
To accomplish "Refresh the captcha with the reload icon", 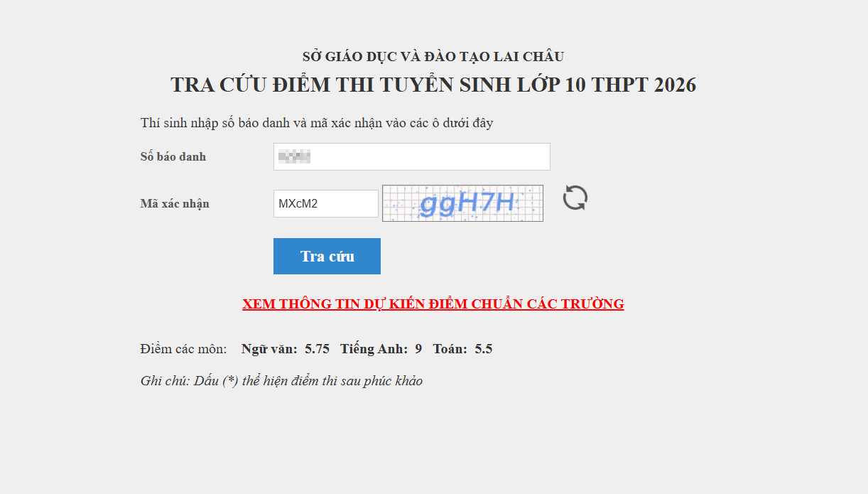I will (x=575, y=198).
